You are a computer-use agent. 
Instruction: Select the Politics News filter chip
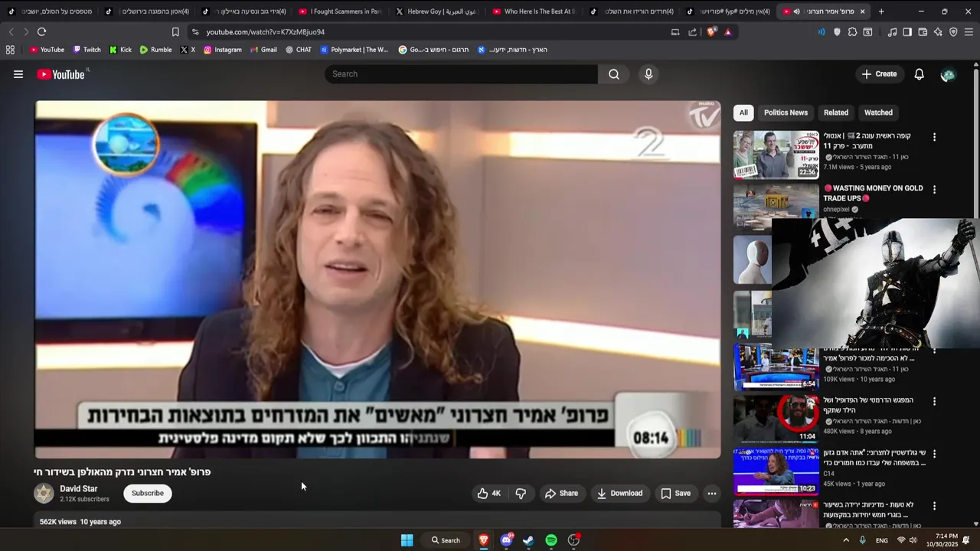pyautogui.click(x=786, y=112)
